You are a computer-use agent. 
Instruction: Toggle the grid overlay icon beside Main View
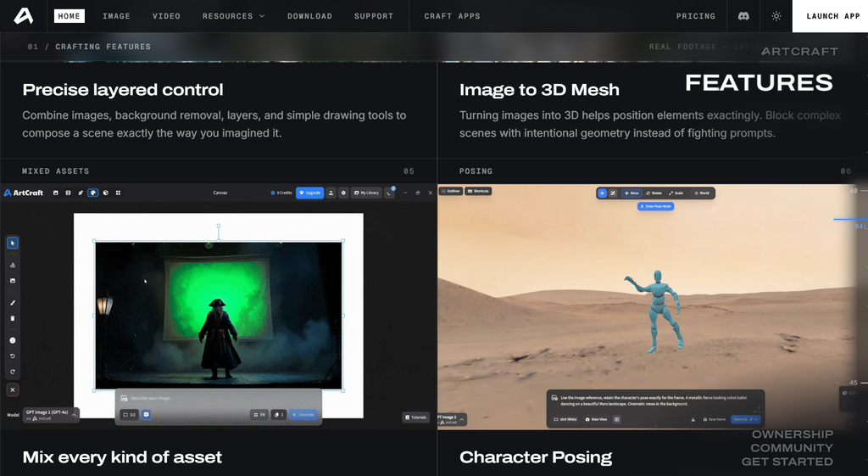pos(617,419)
